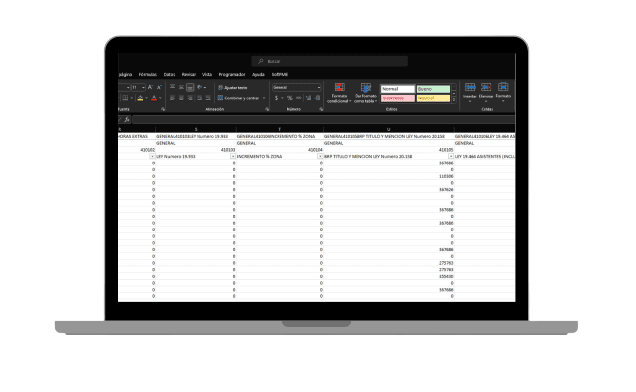Image resolution: width=636 pixels, height=392 pixels.
Task: Click the Eliminar cells icon
Action: (486, 92)
